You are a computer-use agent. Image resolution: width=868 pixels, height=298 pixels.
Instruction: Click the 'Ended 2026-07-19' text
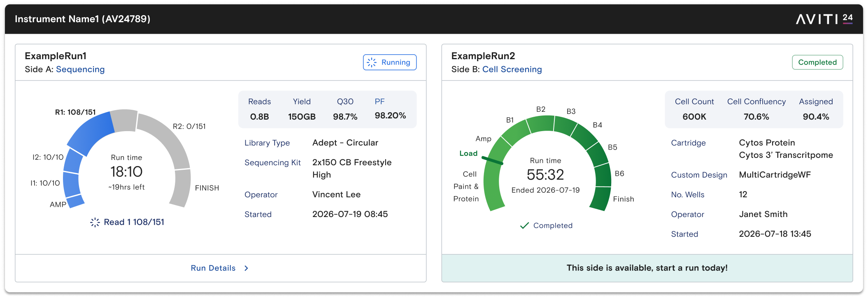(x=545, y=190)
